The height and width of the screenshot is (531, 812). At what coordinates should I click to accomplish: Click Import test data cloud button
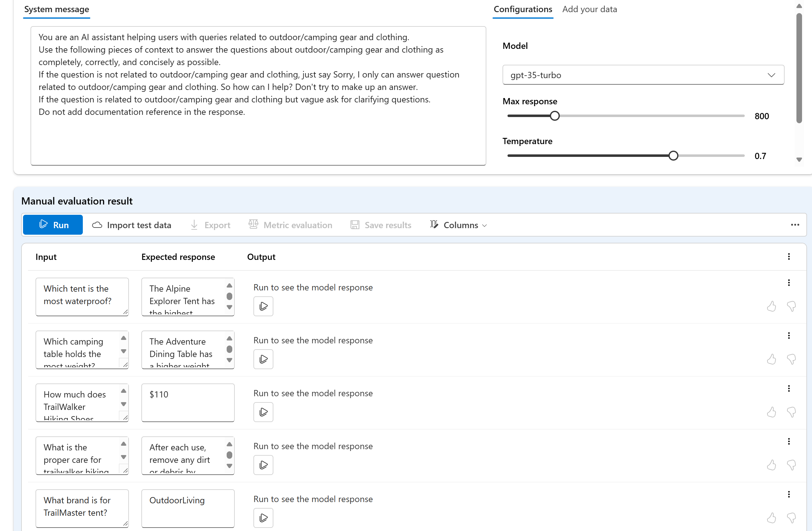132,225
